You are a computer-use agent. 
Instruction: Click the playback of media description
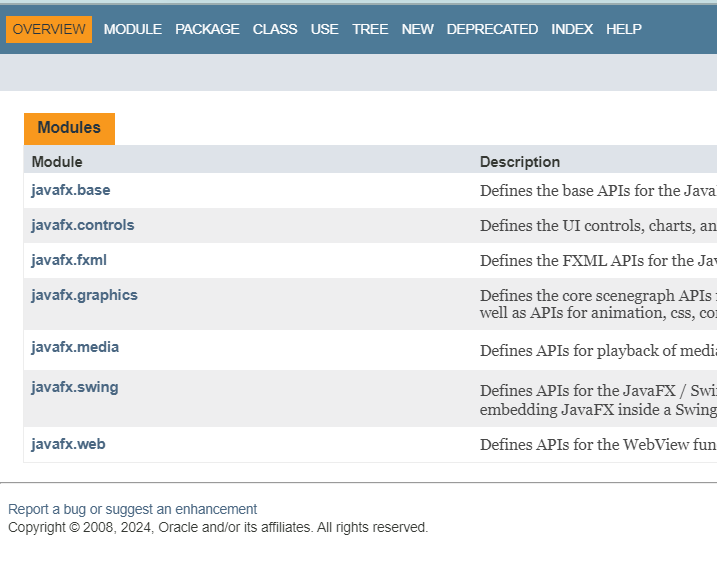[598, 351]
